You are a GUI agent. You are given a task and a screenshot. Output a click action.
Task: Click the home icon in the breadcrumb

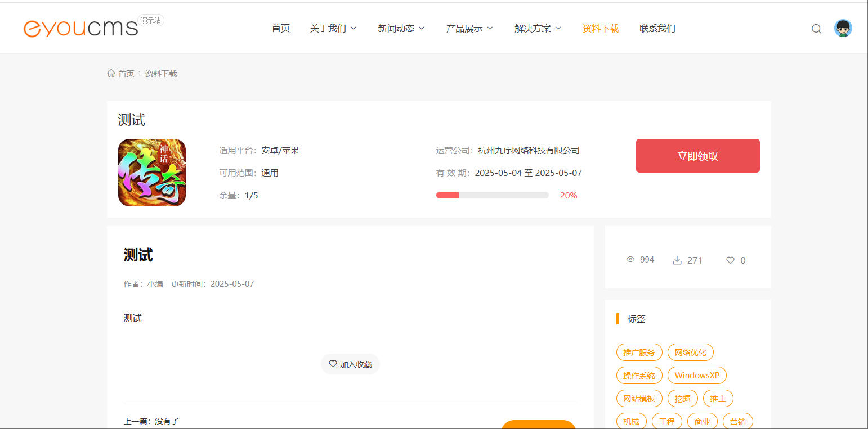(x=111, y=73)
